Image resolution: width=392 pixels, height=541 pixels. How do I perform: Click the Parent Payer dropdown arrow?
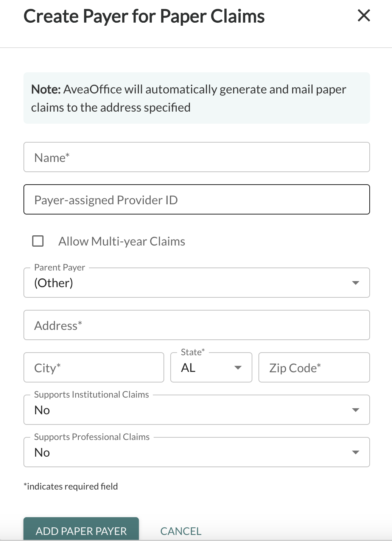click(355, 283)
